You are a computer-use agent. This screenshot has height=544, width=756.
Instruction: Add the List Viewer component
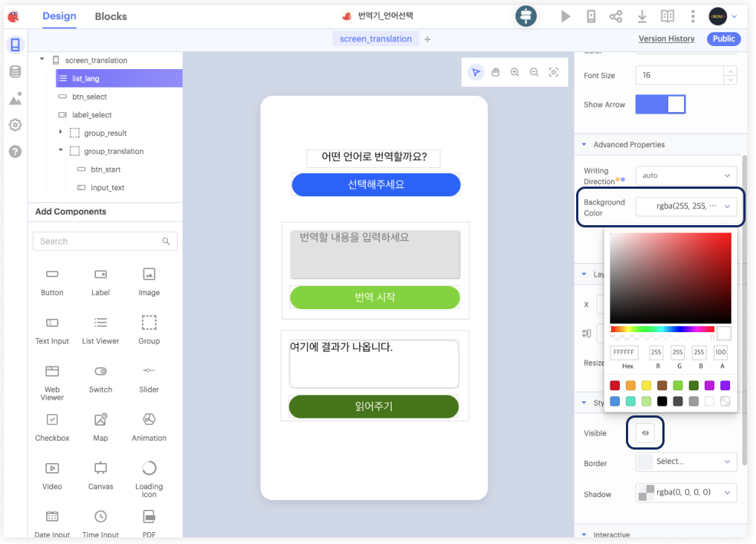point(100,331)
